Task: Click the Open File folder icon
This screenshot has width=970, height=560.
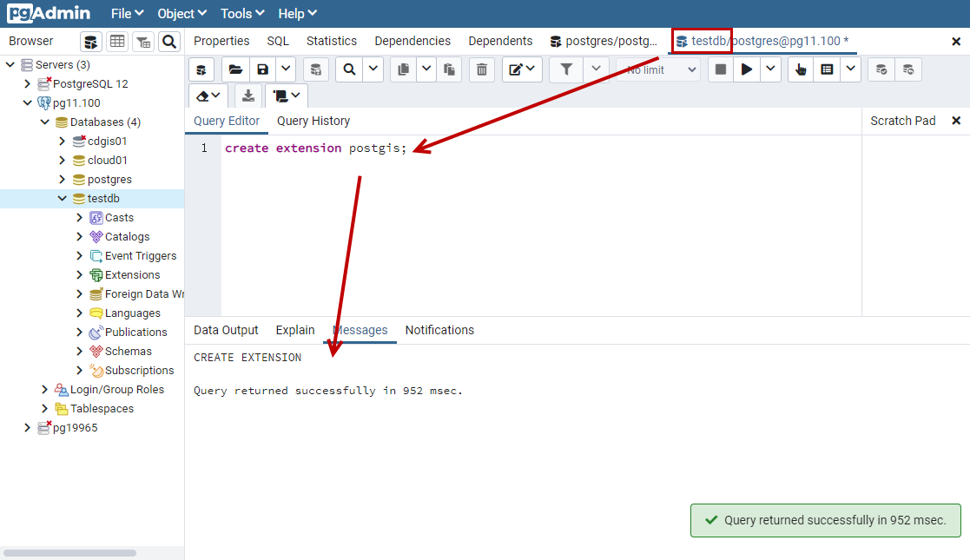Action: point(235,69)
